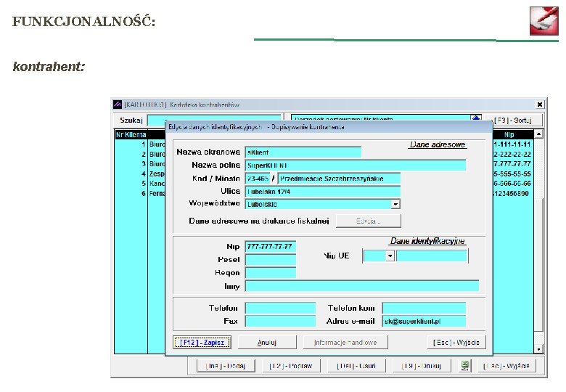Click the Pesel input field

coord(271,260)
